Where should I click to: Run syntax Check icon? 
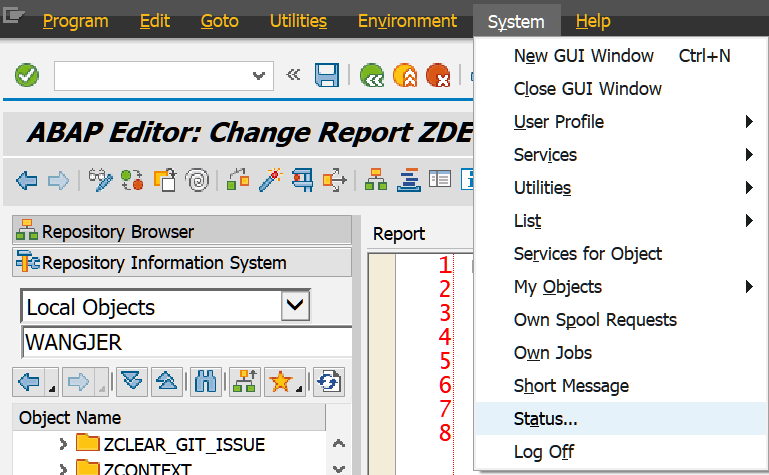(x=238, y=180)
